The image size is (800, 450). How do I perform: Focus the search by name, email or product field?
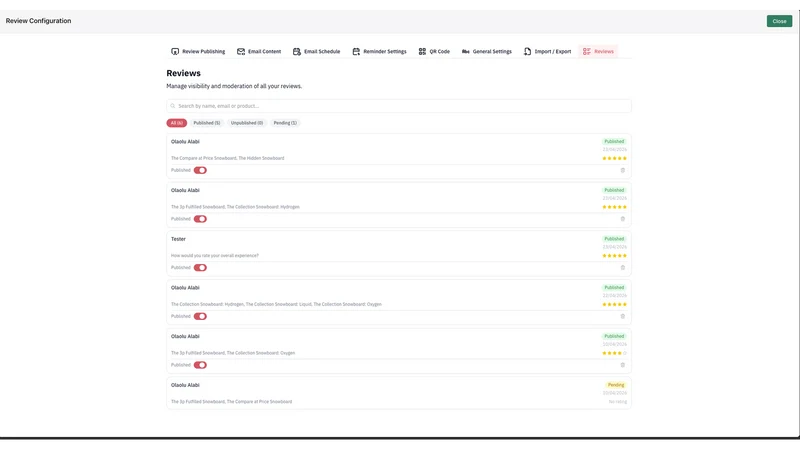click(399, 106)
